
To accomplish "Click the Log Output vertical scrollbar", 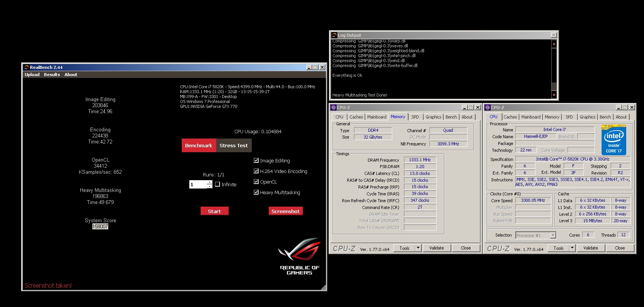I will [554, 69].
